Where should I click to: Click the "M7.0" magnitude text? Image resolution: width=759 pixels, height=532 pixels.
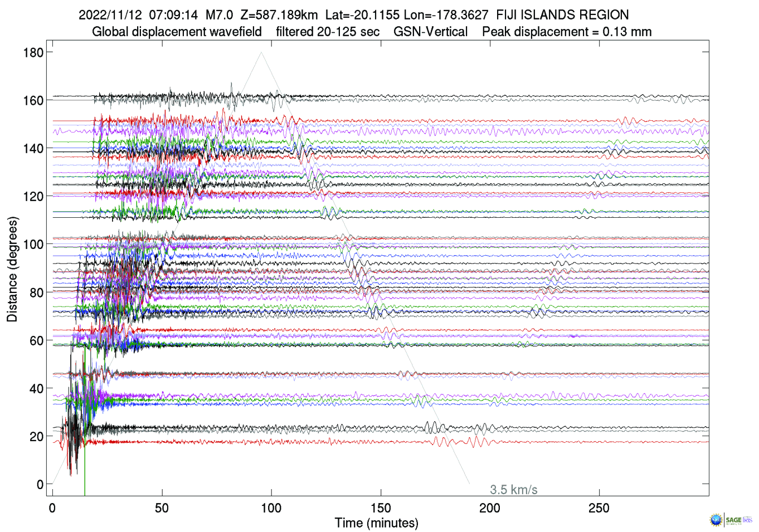pyautogui.click(x=219, y=15)
